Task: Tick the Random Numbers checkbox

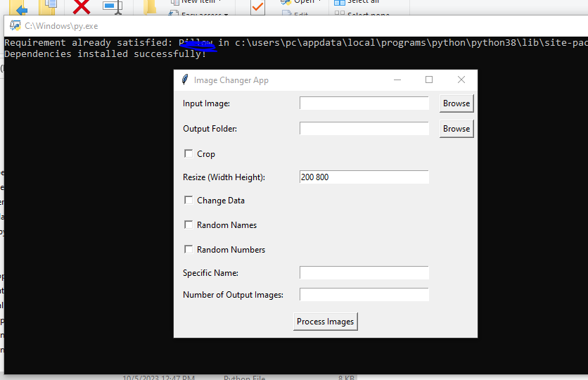Action: point(188,249)
